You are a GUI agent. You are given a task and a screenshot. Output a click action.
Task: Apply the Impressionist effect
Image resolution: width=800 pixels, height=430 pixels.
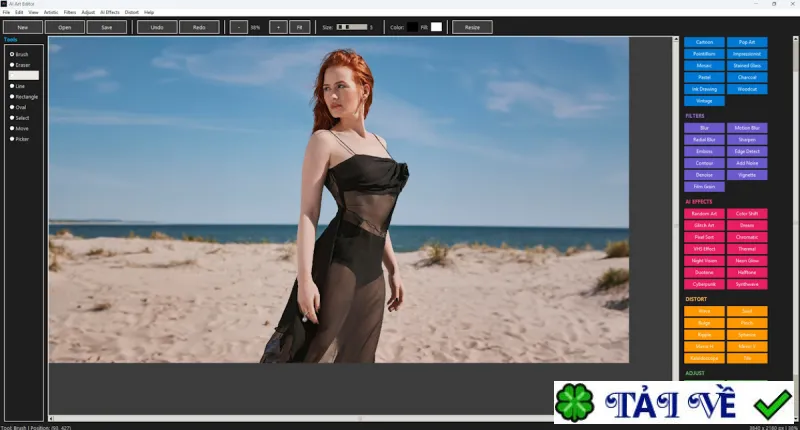(747, 54)
